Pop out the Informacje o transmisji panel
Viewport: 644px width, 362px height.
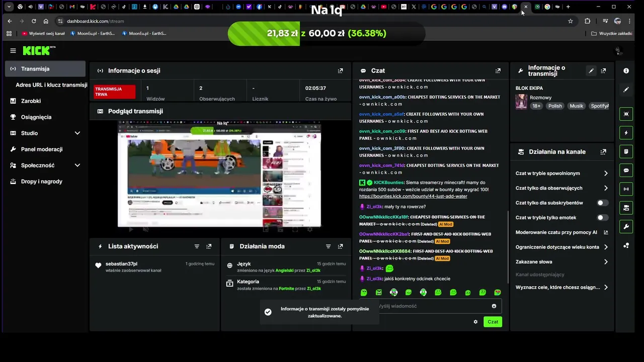point(603,71)
